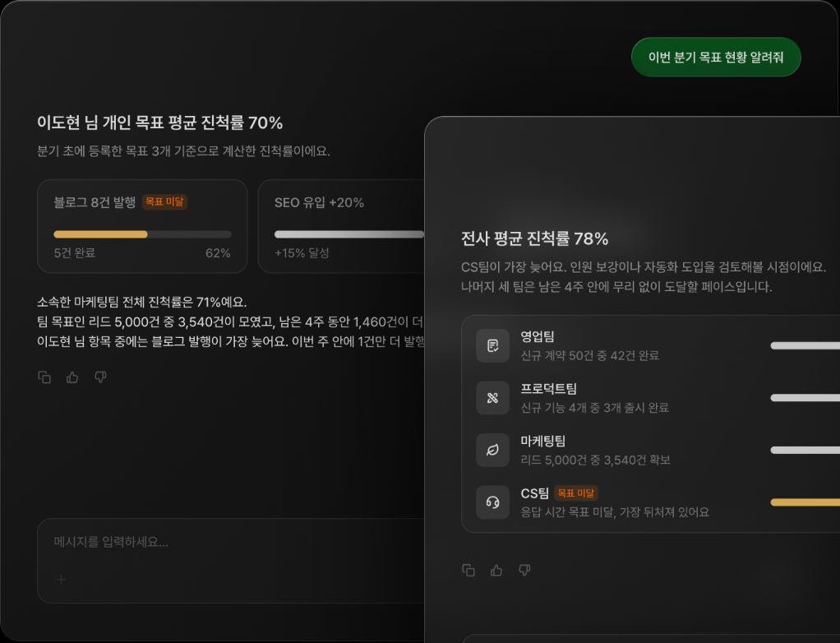Thumbs up the personal goals response

coord(72,377)
